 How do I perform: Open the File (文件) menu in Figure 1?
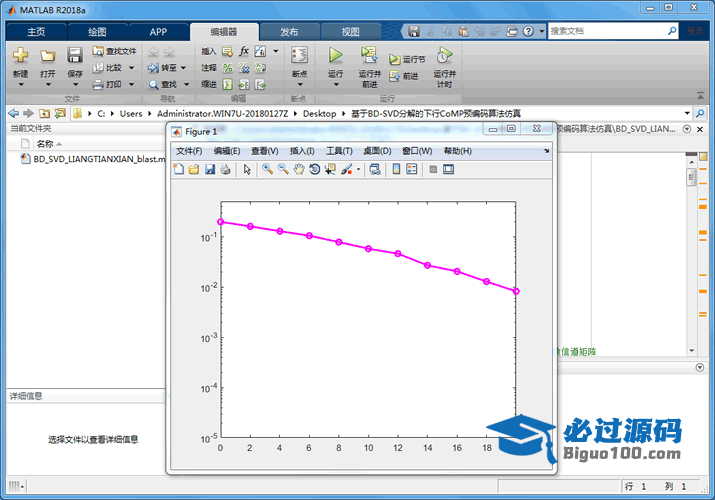point(189,151)
